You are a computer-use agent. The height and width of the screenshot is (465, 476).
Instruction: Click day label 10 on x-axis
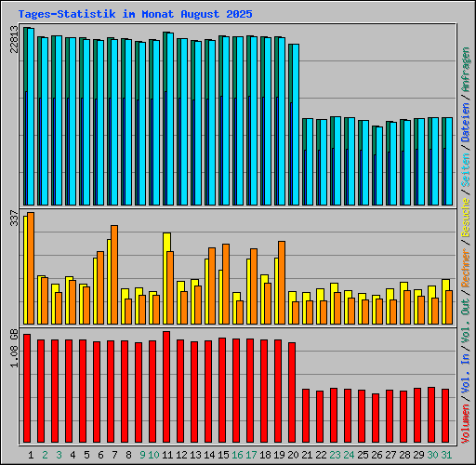click(x=153, y=455)
